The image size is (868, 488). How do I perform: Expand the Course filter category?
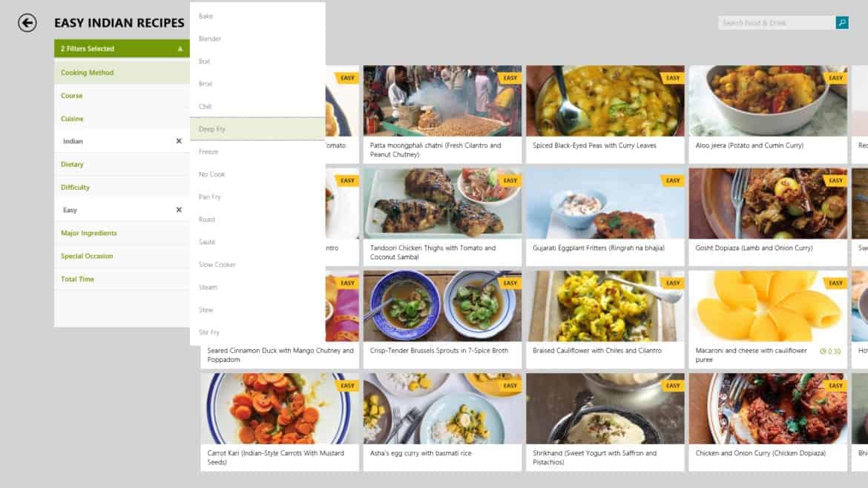pos(122,96)
